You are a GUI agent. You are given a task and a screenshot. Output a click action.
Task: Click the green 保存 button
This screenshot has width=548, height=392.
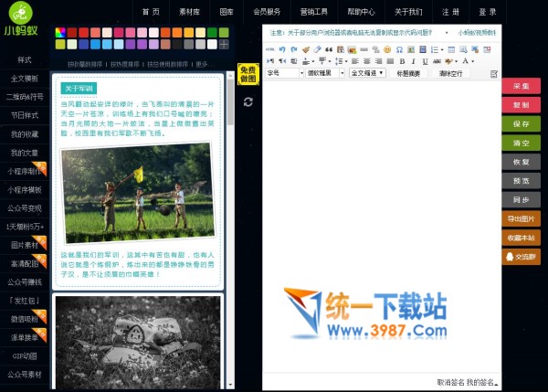point(522,124)
